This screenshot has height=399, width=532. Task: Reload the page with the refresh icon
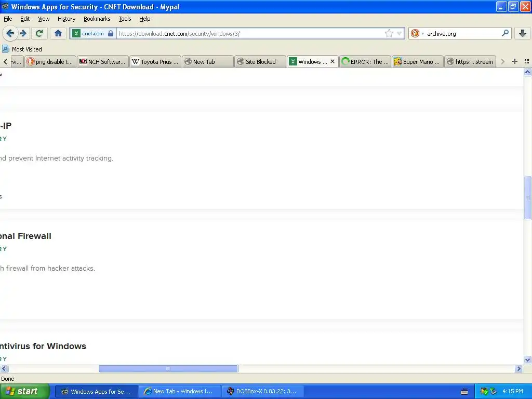39,33
